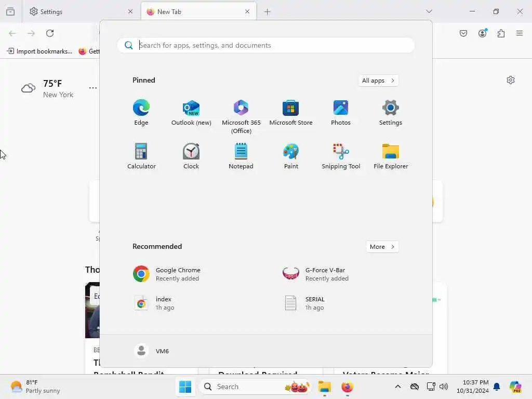Open Edge from pinned apps
532x399 pixels.
click(141, 113)
